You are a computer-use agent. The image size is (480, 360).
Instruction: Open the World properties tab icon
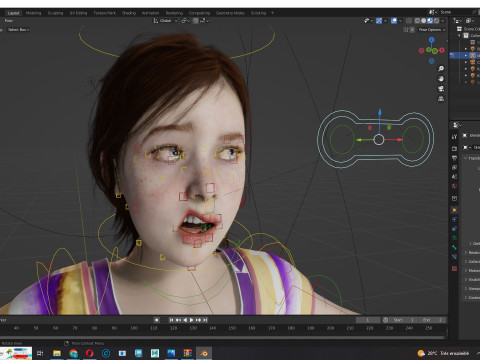(454, 186)
